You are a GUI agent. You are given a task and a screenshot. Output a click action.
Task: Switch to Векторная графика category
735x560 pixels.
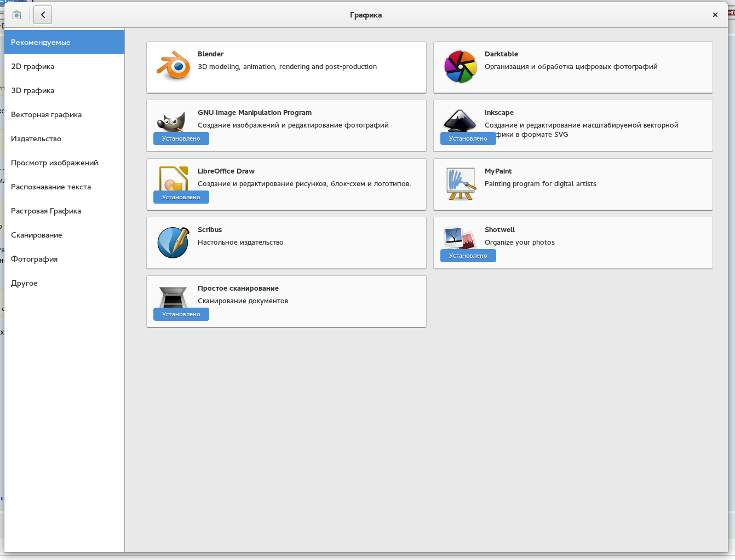coord(64,114)
